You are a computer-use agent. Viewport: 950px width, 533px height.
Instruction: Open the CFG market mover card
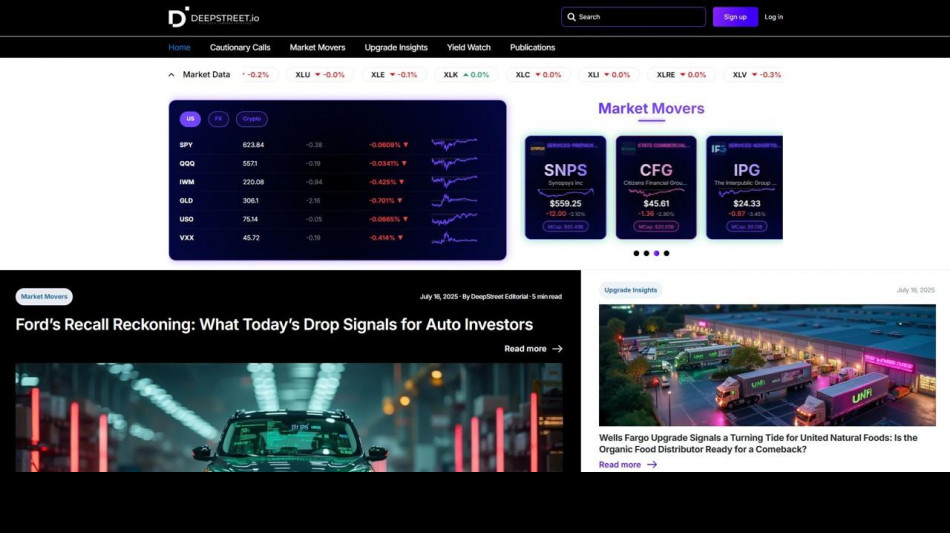tap(656, 187)
